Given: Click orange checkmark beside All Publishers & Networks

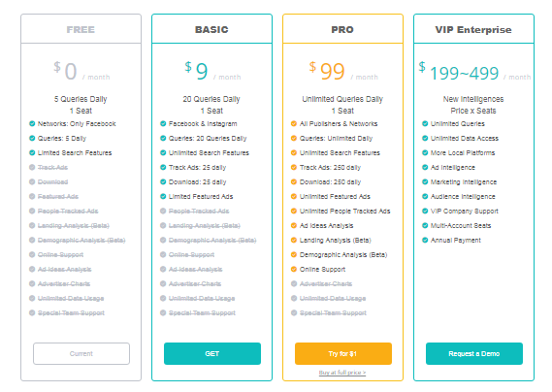Looking at the screenshot, I should 294,123.
